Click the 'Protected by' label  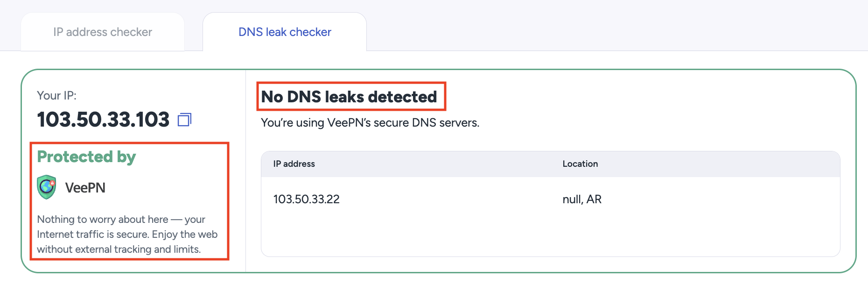86,157
